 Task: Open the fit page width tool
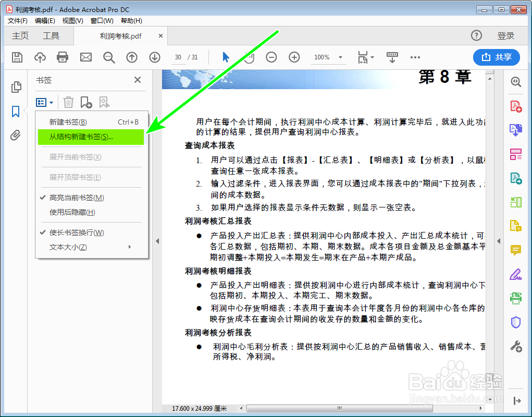tap(363, 57)
